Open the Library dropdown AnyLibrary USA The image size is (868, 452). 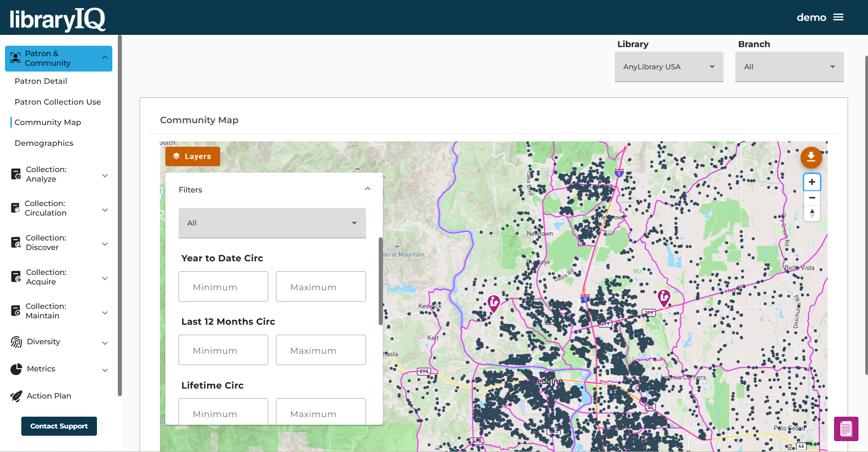pos(669,67)
